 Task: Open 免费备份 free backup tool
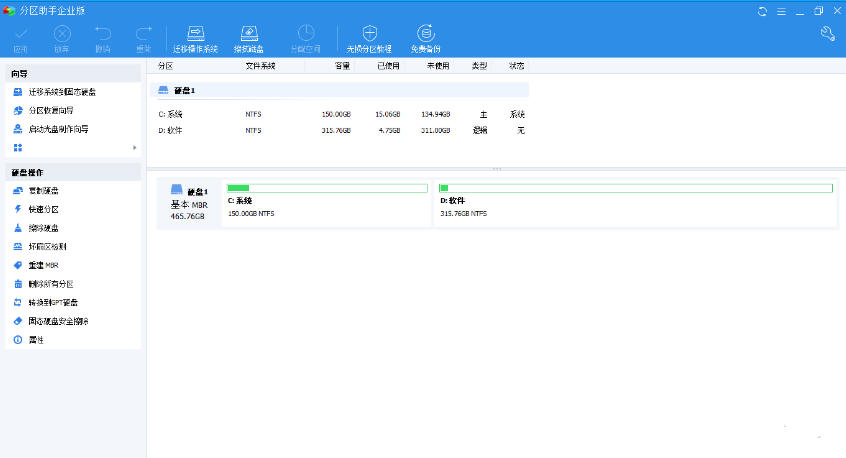pyautogui.click(x=426, y=39)
